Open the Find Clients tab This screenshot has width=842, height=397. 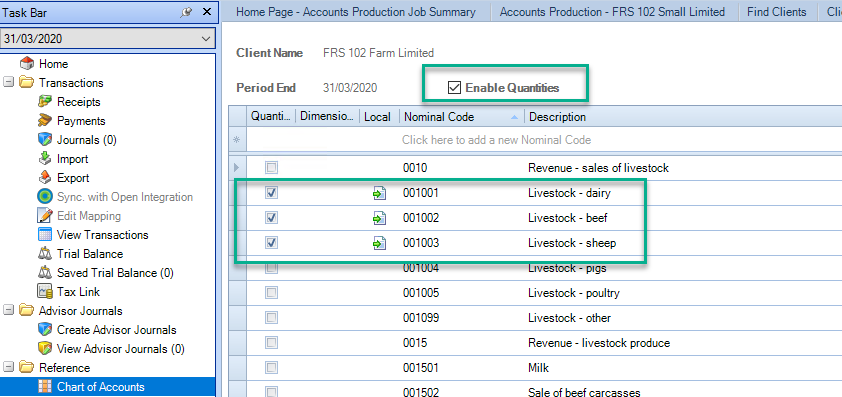tap(776, 12)
